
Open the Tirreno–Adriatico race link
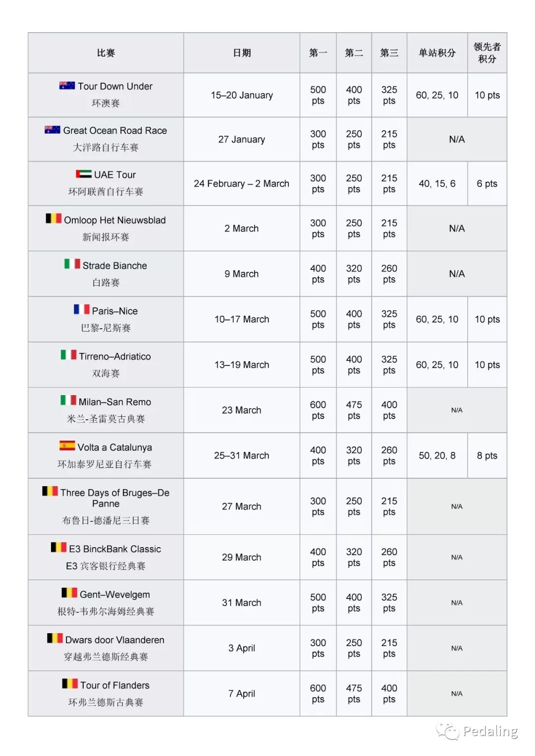[x=115, y=356]
